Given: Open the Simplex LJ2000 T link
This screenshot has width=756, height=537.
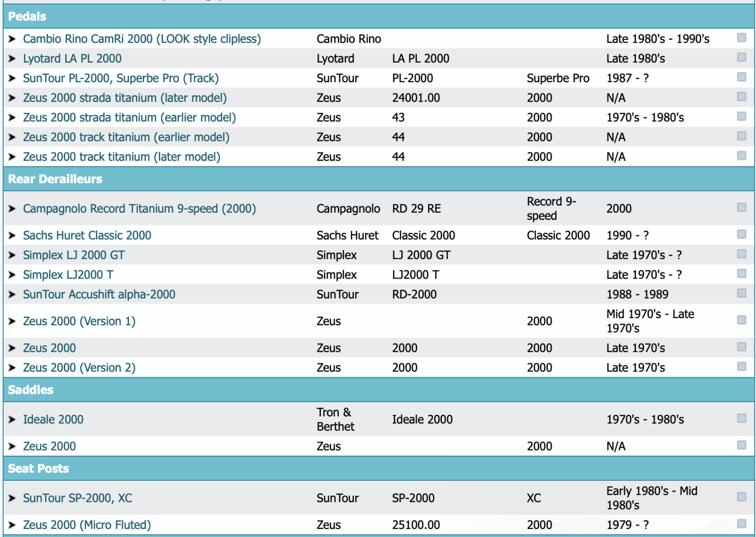Looking at the screenshot, I should 68,275.
